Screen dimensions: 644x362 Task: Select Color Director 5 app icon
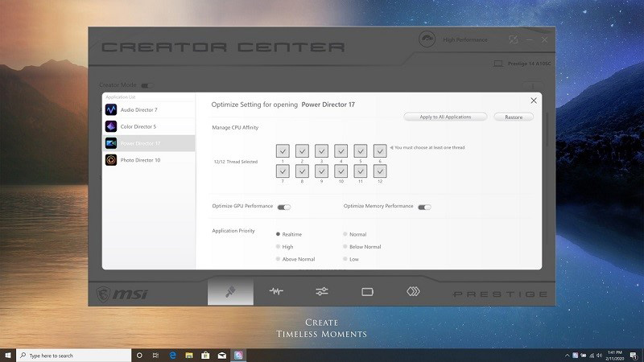(111, 126)
